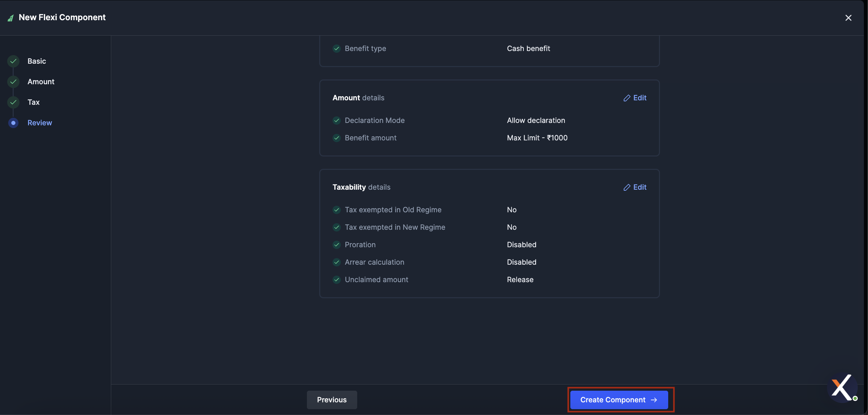Click Create Component button
Image resolution: width=868 pixels, height=415 pixels.
pos(619,400)
